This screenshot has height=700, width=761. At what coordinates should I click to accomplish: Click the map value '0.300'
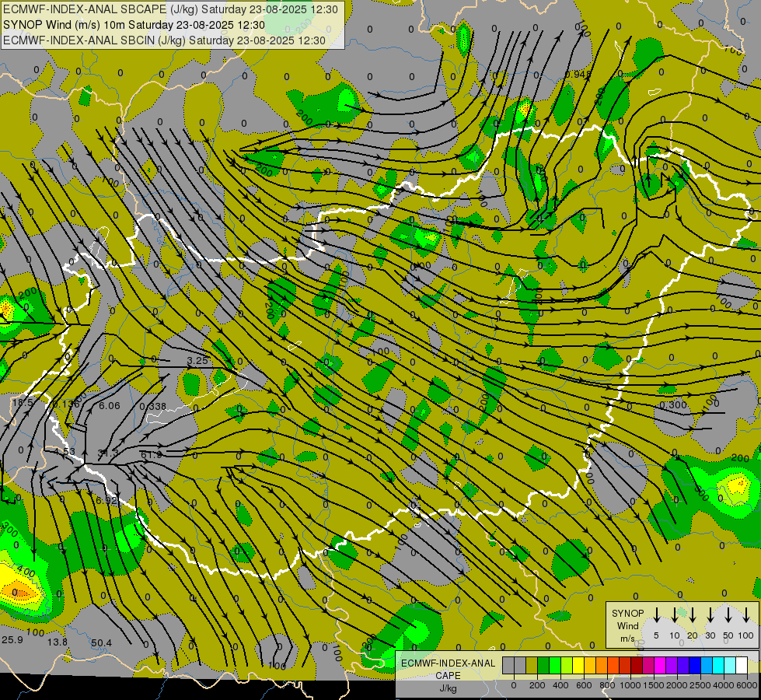tap(673, 404)
